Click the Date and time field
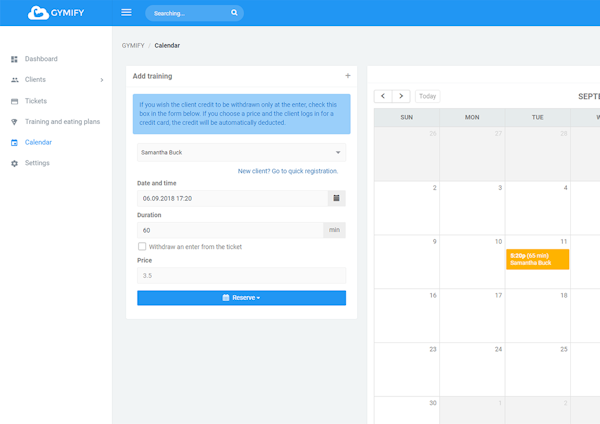This screenshot has height=424, width=600. click(x=231, y=198)
